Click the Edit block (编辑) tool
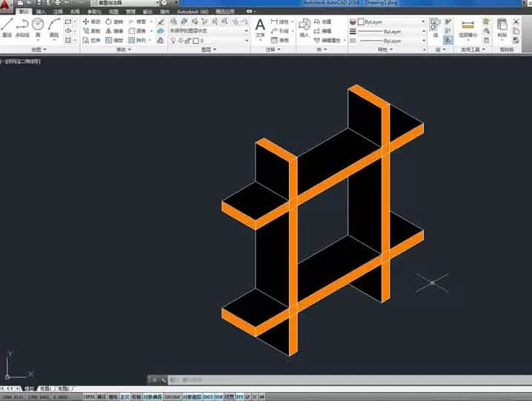 click(322, 31)
